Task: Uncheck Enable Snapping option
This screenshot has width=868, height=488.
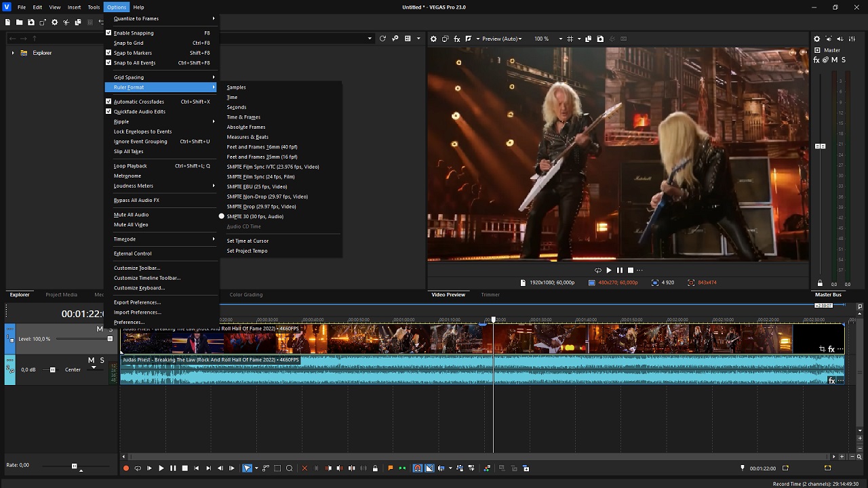Action: click(108, 33)
